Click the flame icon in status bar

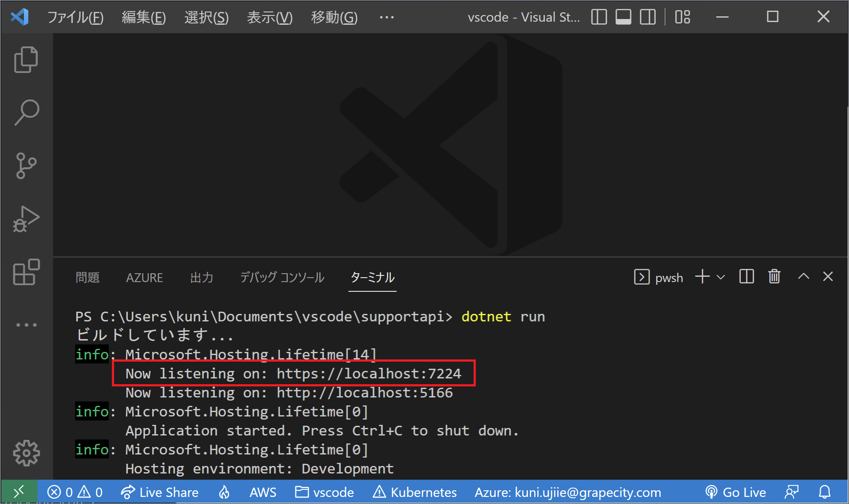(x=224, y=492)
